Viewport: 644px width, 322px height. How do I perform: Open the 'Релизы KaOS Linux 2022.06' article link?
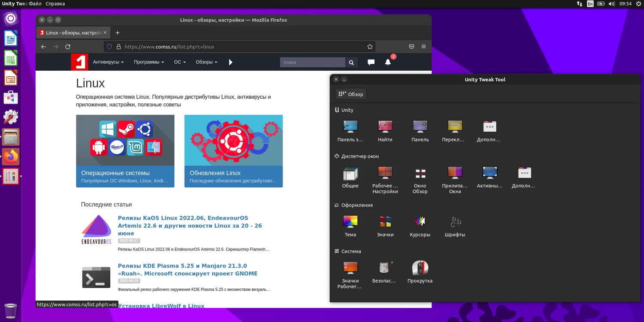click(x=190, y=226)
